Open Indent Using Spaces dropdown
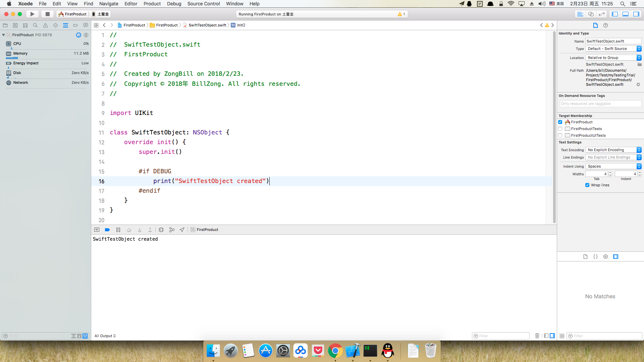 613,166
